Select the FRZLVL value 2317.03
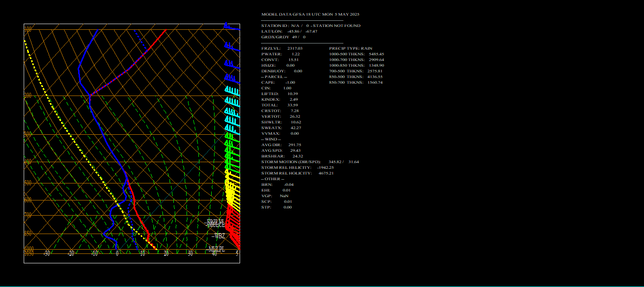The width and height of the screenshot is (644, 287). (x=295, y=48)
